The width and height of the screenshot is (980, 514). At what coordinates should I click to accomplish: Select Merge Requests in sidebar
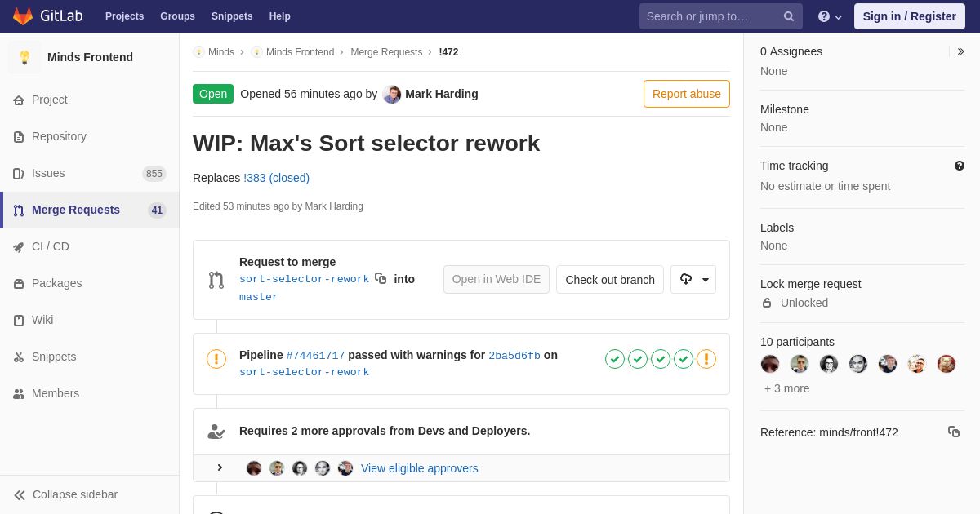point(90,210)
